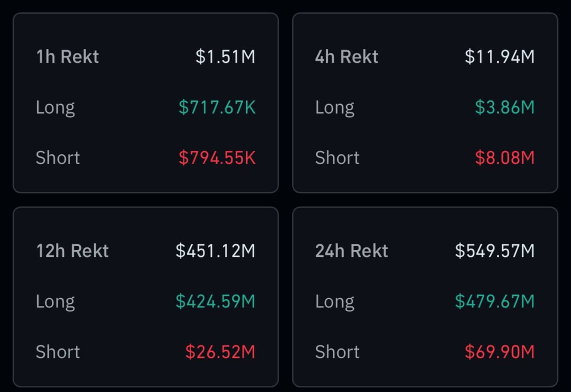Image resolution: width=571 pixels, height=392 pixels.
Task: Open the 12h Rekt card title
Action: click(72, 251)
